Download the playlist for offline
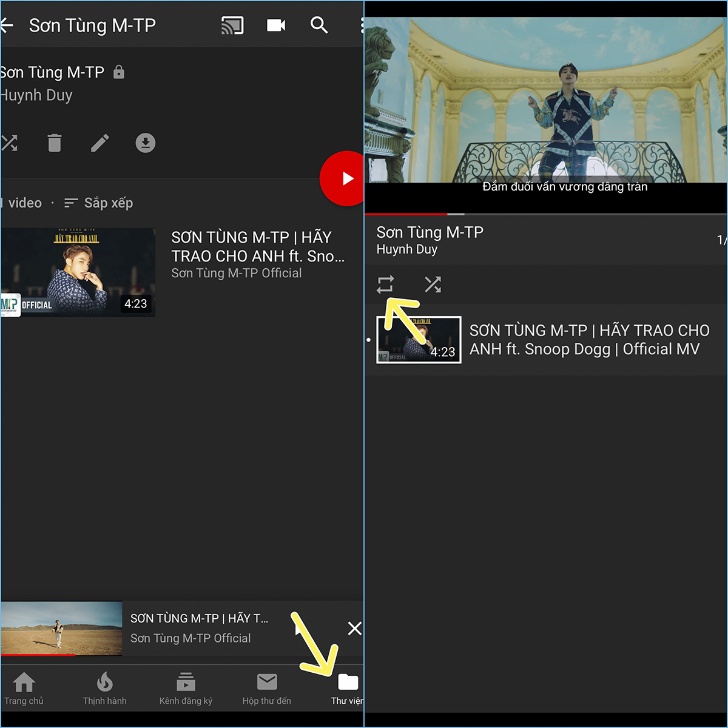 pos(146,143)
